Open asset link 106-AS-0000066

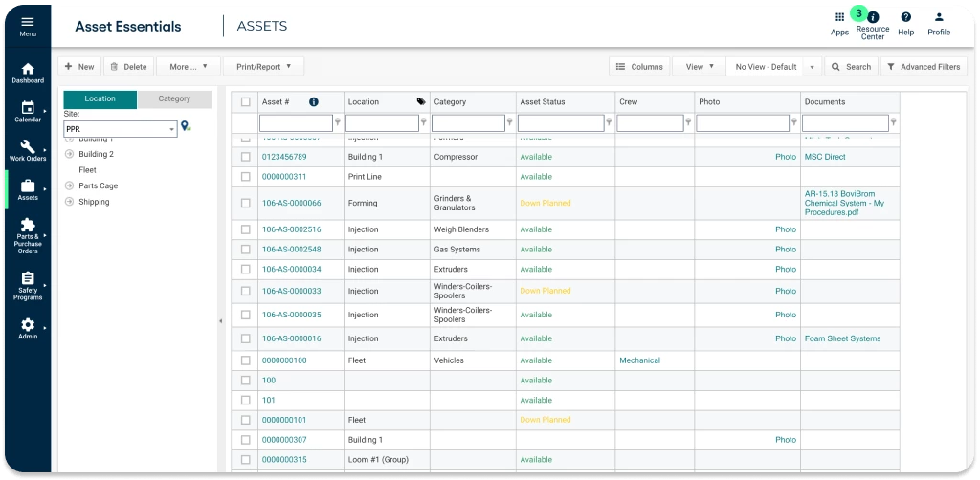[x=291, y=203]
